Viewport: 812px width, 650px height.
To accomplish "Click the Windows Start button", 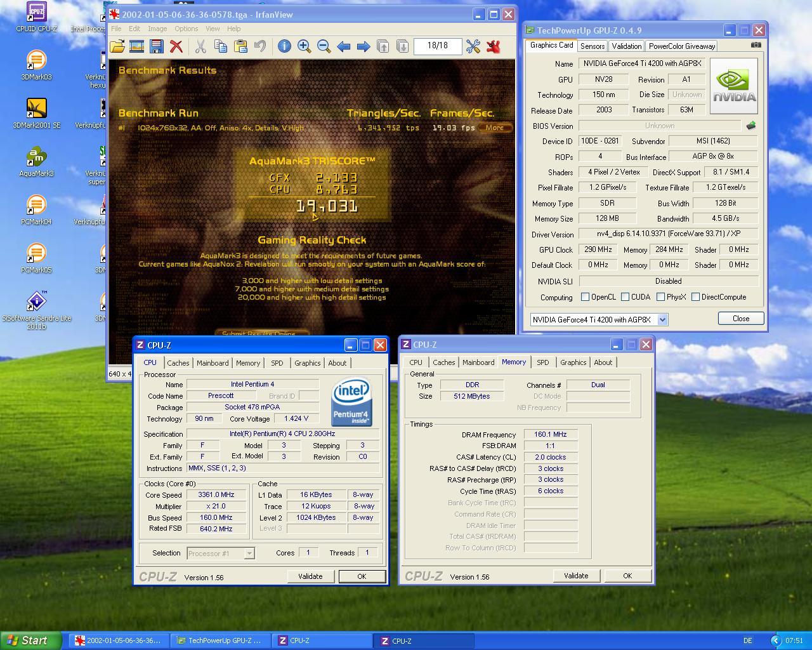I will 31,640.
